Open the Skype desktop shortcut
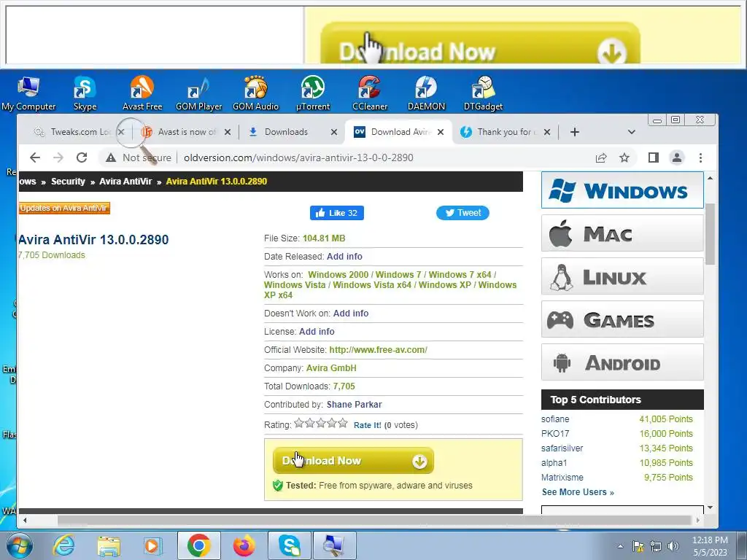747x560 pixels. 85,93
